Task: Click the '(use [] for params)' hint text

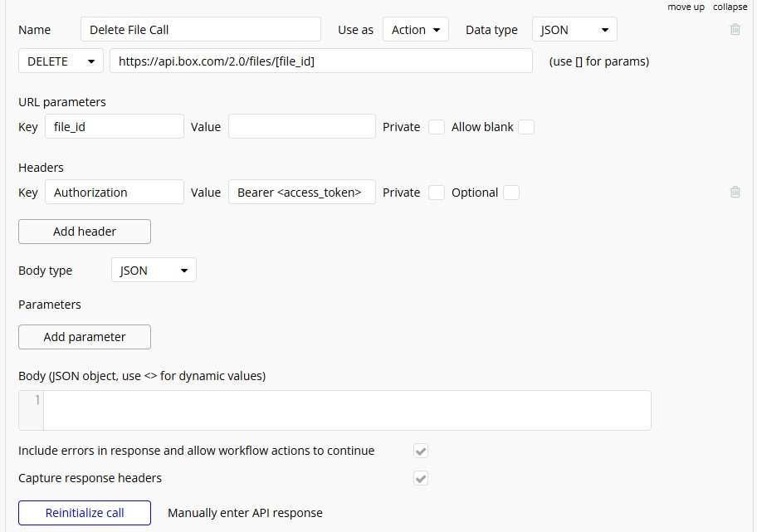Action: point(599,61)
